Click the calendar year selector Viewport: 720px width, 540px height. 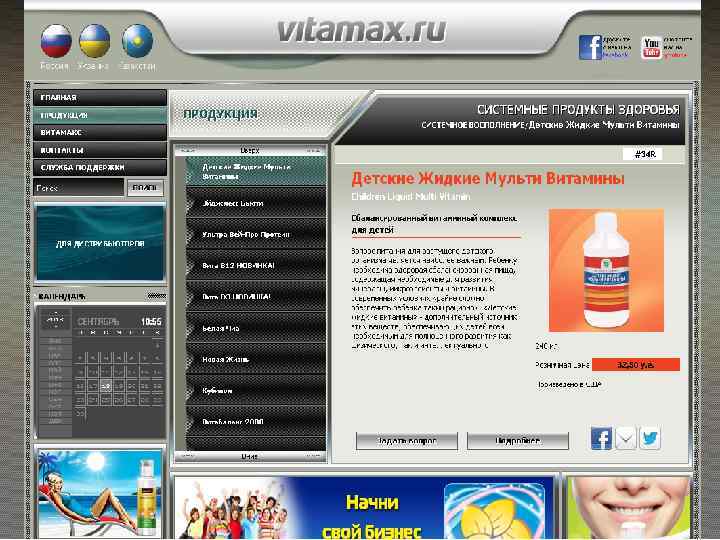pos(56,319)
